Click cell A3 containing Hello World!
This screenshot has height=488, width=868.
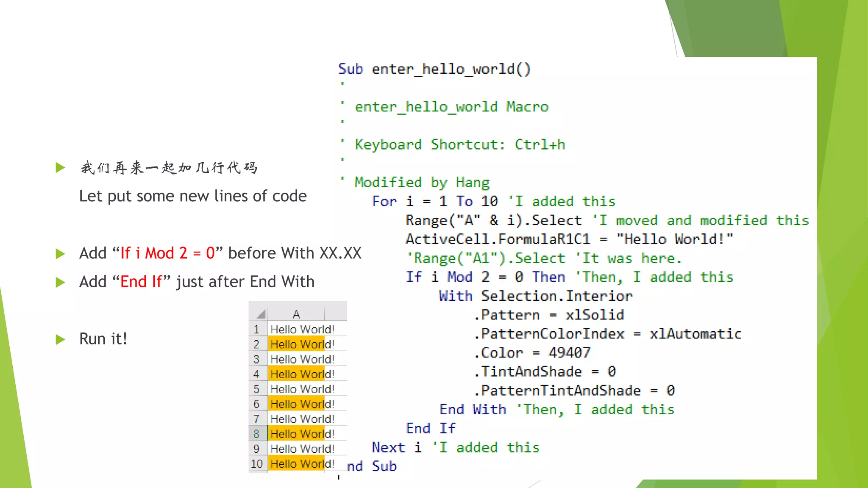tap(296, 359)
